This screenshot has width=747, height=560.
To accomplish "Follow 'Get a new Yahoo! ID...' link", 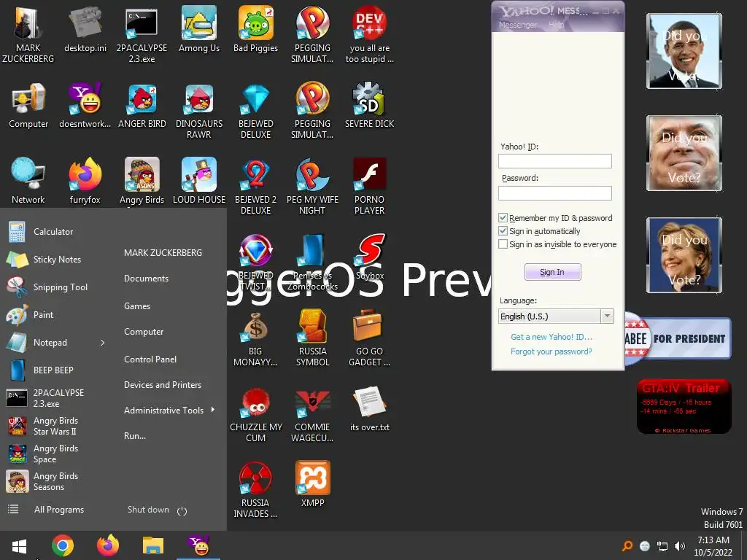I will [x=551, y=337].
